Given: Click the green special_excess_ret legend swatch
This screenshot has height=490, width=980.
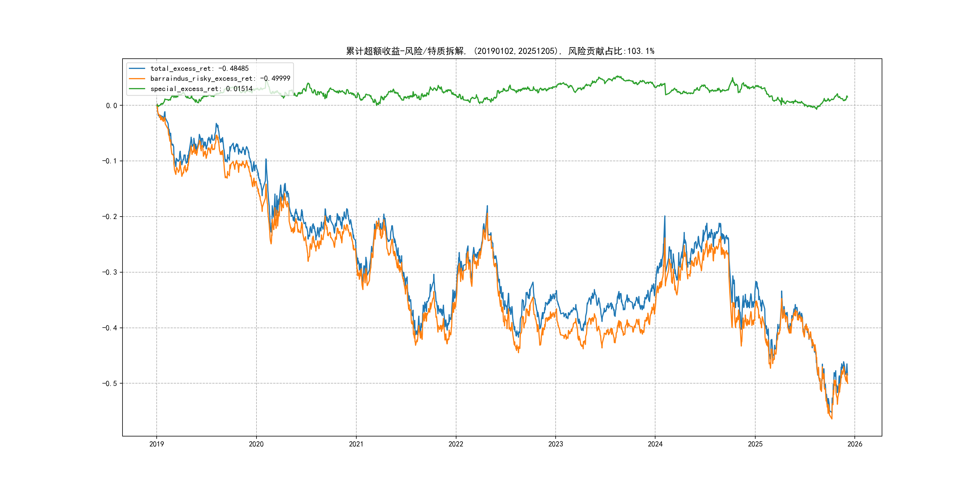Looking at the screenshot, I should [x=137, y=89].
